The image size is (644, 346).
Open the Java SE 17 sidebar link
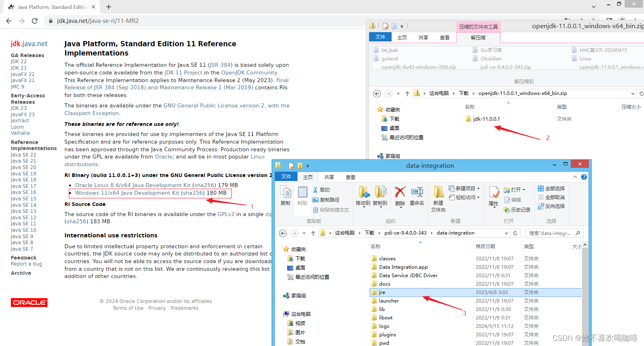point(23,186)
